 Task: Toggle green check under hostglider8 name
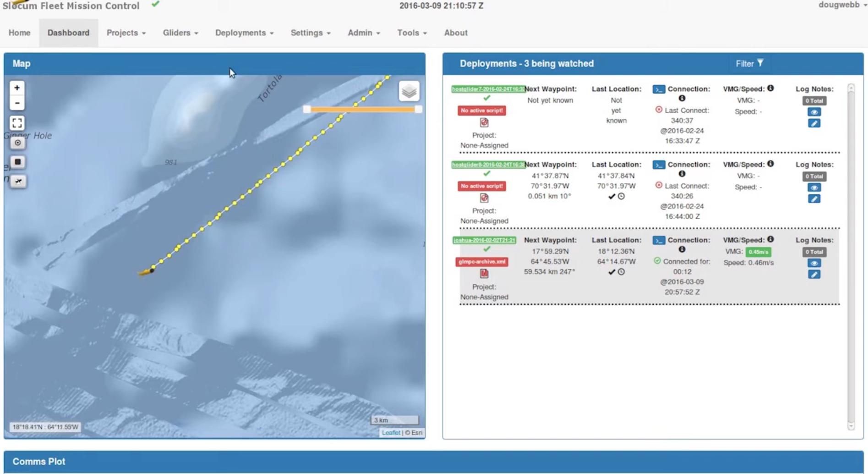pos(486,174)
